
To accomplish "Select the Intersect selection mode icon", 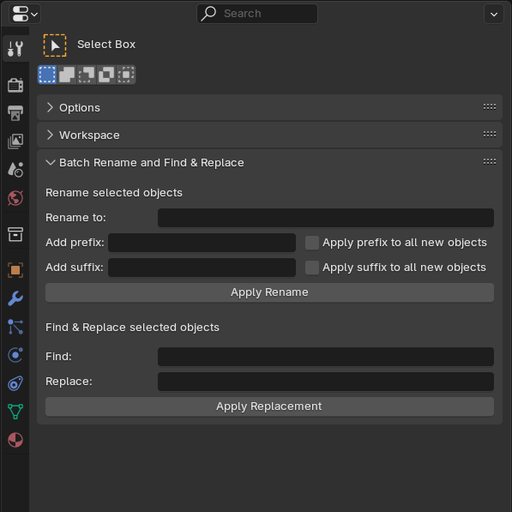I will click(x=126, y=74).
